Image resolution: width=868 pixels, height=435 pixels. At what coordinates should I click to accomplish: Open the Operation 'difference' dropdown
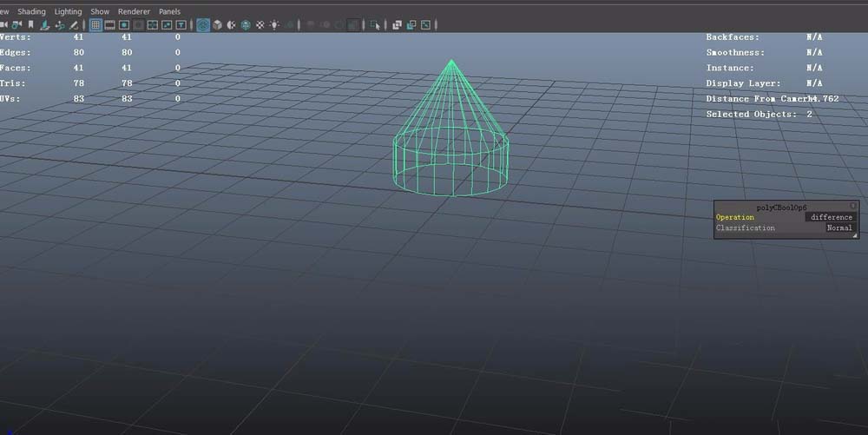(x=831, y=217)
